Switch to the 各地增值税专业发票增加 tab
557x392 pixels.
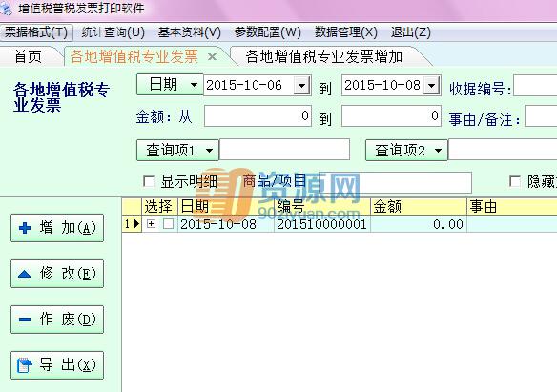324,56
